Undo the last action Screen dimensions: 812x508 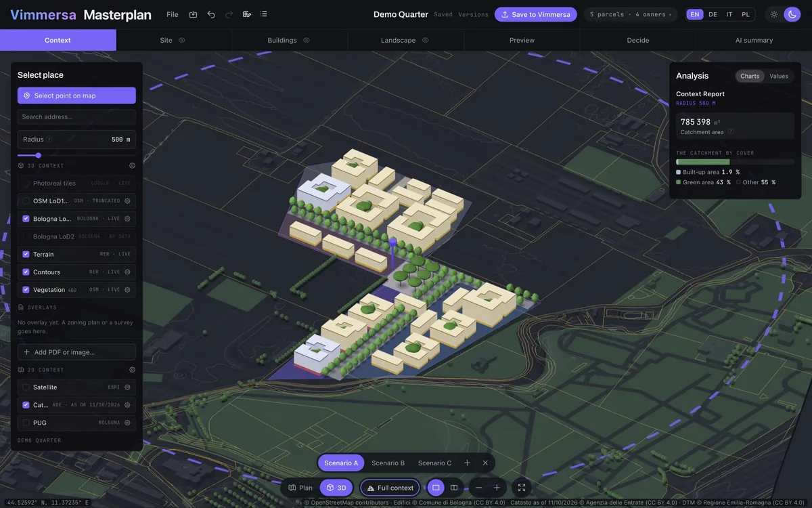(211, 14)
